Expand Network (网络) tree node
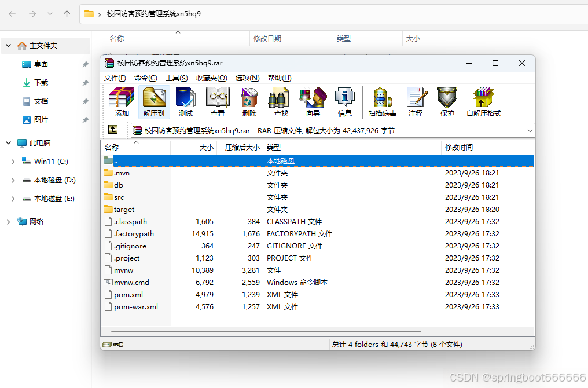 coord(8,222)
